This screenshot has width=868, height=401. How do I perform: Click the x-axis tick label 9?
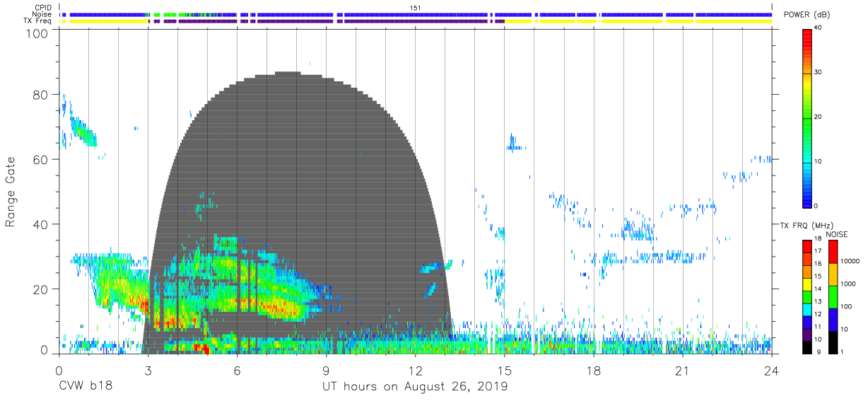(326, 371)
